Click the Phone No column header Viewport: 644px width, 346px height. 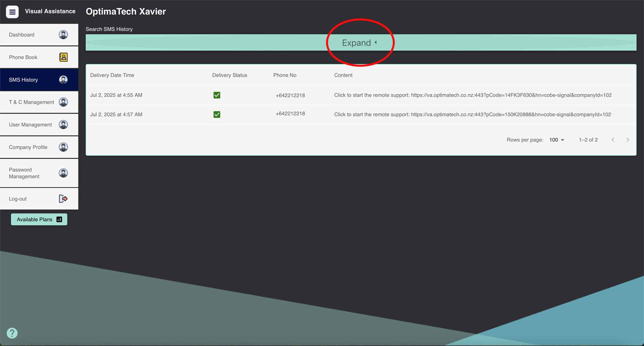tap(285, 75)
